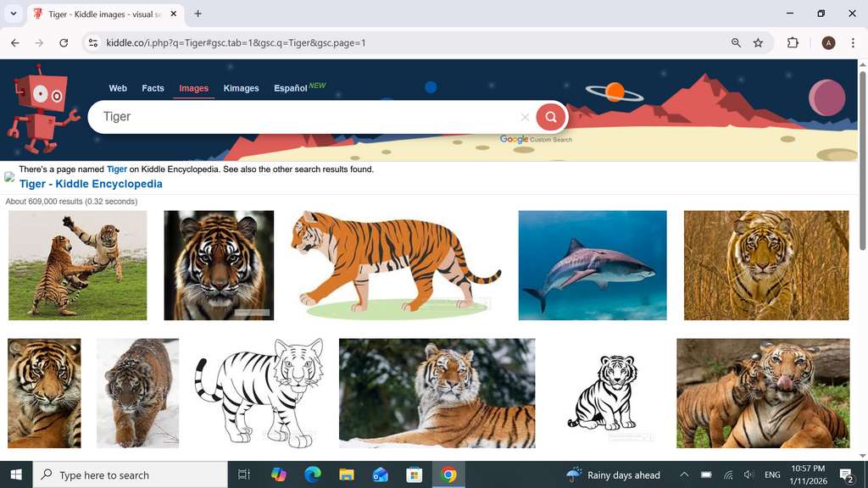Screen dimensions: 868x488
Task: Switch to the Kimages tab
Action: coord(241,88)
